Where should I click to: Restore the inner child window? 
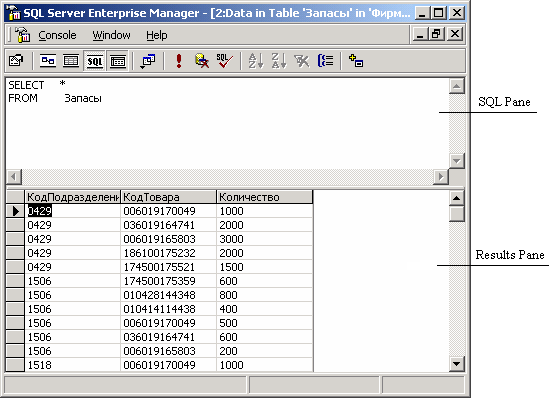437,34
